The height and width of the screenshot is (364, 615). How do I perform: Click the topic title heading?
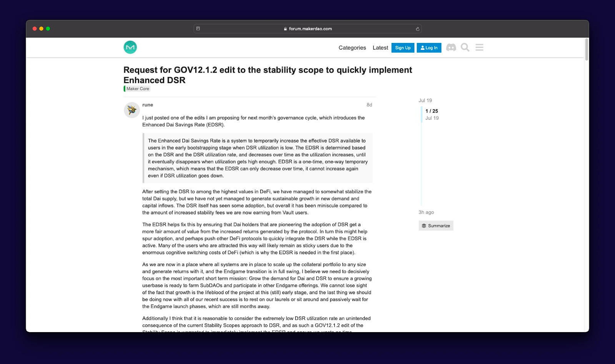268,75
